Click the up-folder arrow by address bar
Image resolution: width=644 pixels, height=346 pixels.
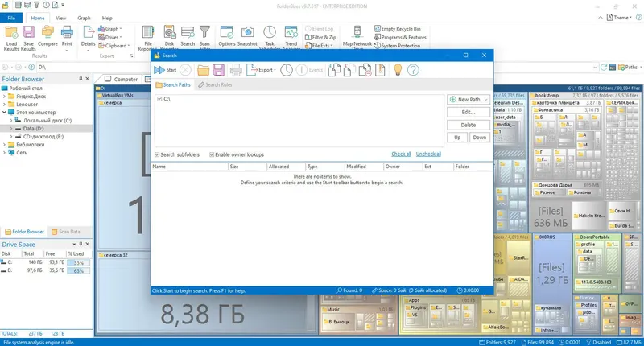pyautogui.click(x=31, y=68)
